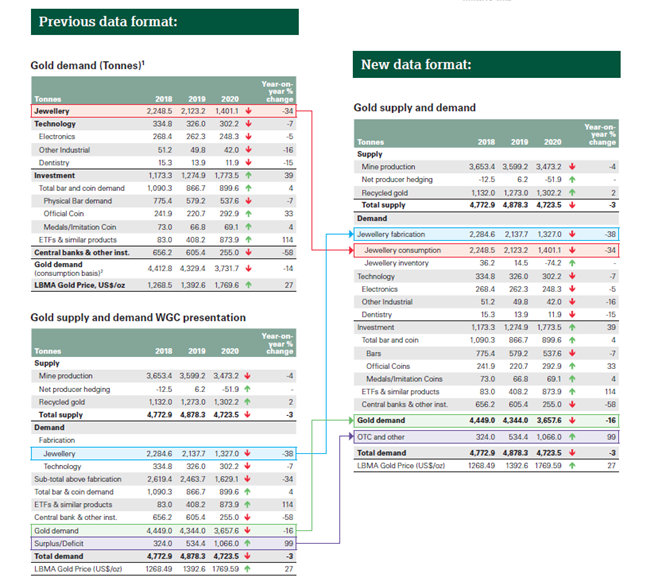
Task: Click the '2020' column header in Gold demand table
Action: [x=230, y=99]
